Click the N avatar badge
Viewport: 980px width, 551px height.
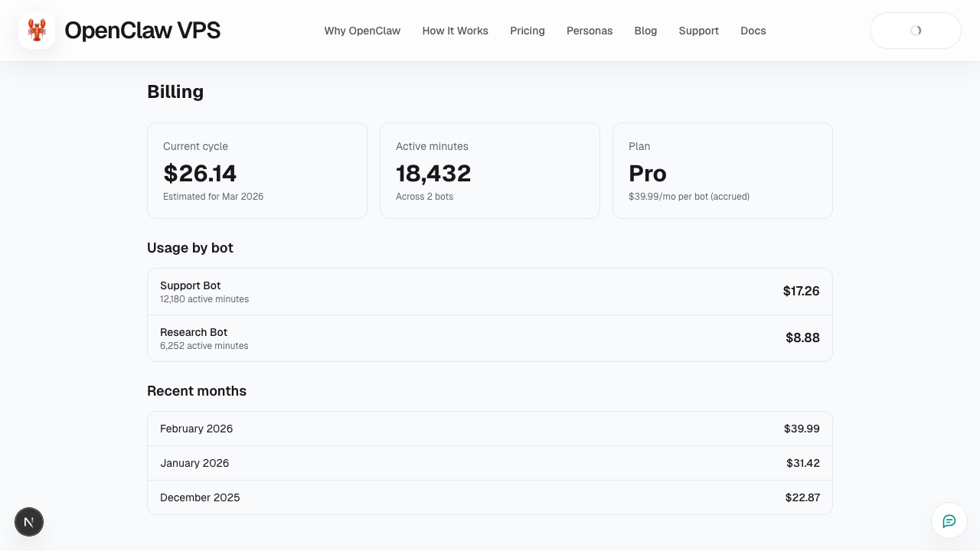coord(29,521)
